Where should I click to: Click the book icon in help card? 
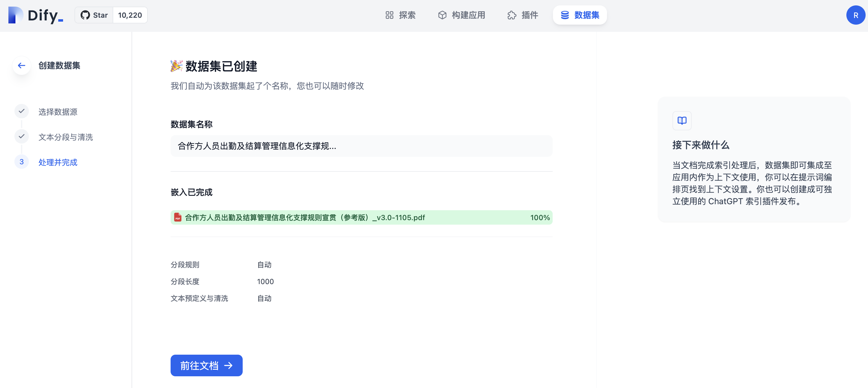(682, 121)
